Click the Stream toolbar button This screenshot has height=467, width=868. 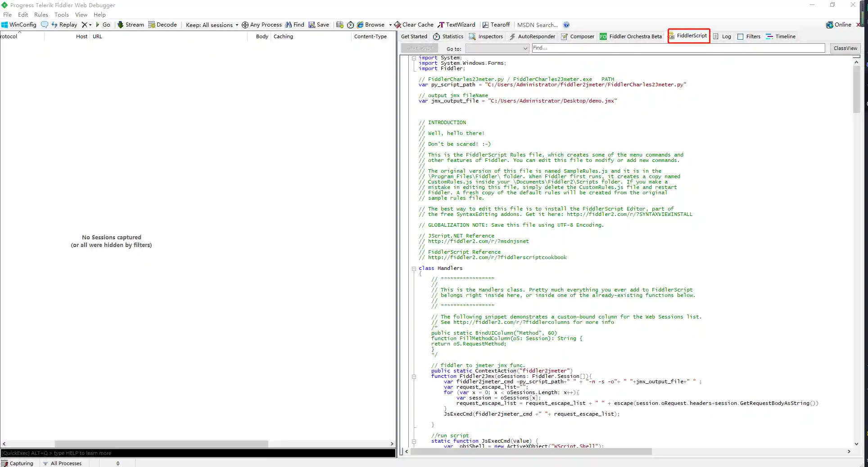(x=131, y=25)
